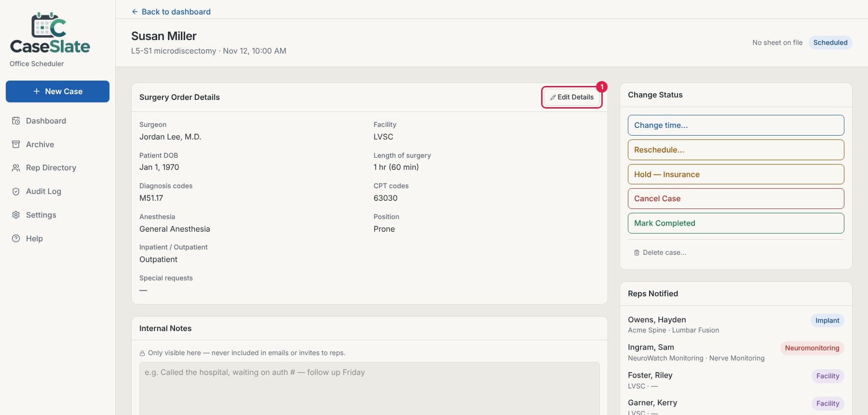Click the plus icon on New Case

[37, 91]
